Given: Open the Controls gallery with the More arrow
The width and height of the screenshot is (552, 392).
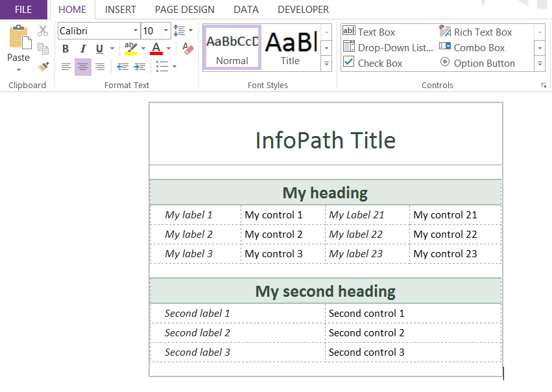Looking at the screenshot, I should point(540,63).
